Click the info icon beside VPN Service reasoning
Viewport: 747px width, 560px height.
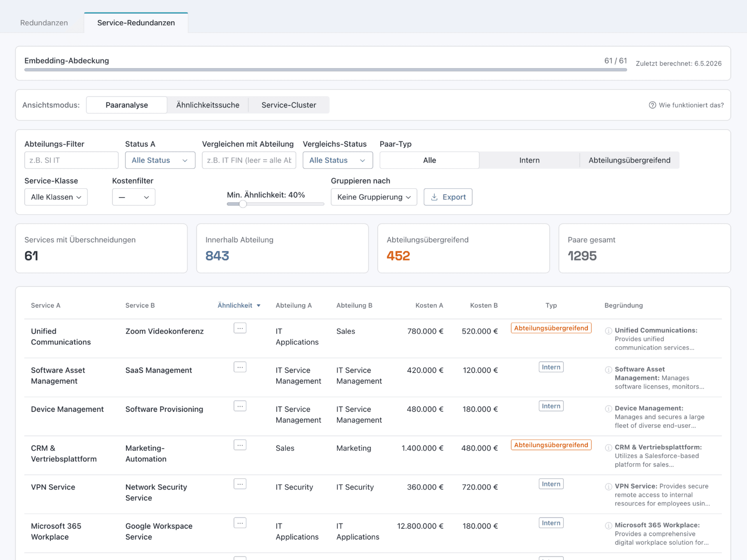(x=608, y=486)
